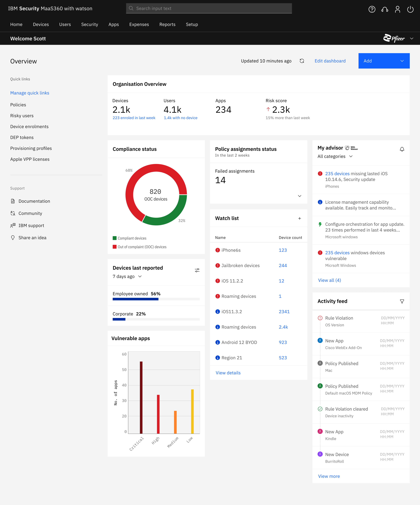Add item to Watch list with plus

[300, 218]
